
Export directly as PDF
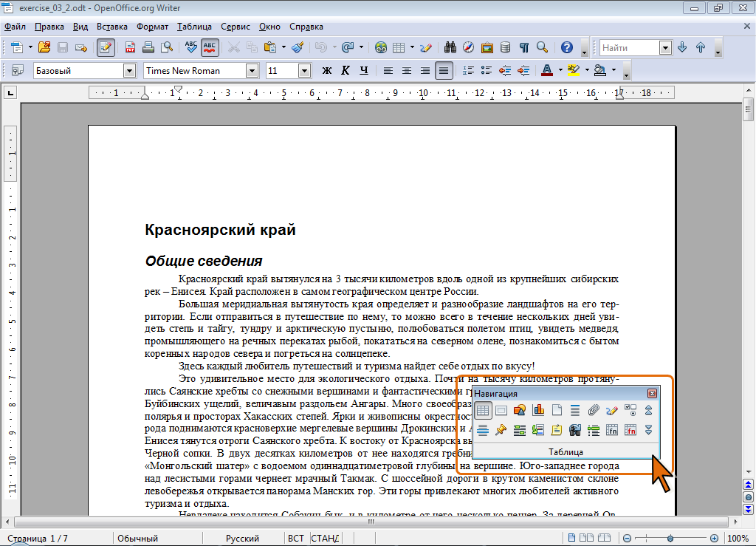pyautogui.click(x=130, y=47)
